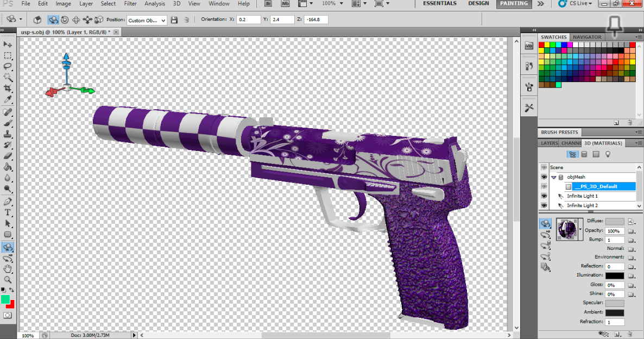Filter 3D panel by lights
This screenshot has width=644, height=339.
click(608, 154)
